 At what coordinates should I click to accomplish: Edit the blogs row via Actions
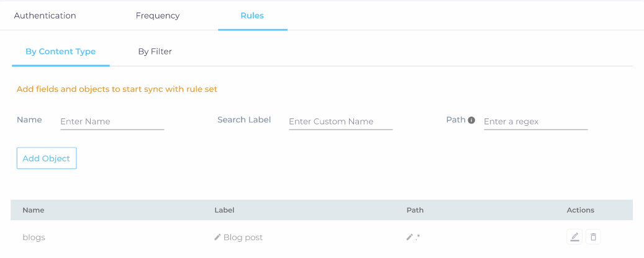point(574,237)
